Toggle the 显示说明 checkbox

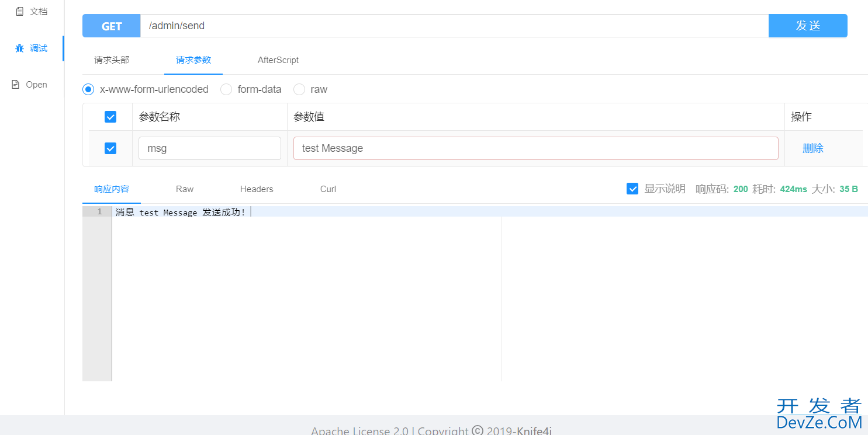click(632, 189)
